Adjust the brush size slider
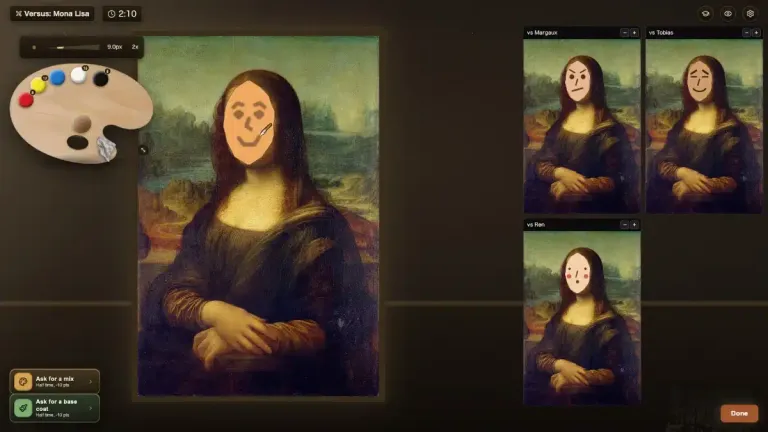 pyautogui.click(x=74, y=48)
